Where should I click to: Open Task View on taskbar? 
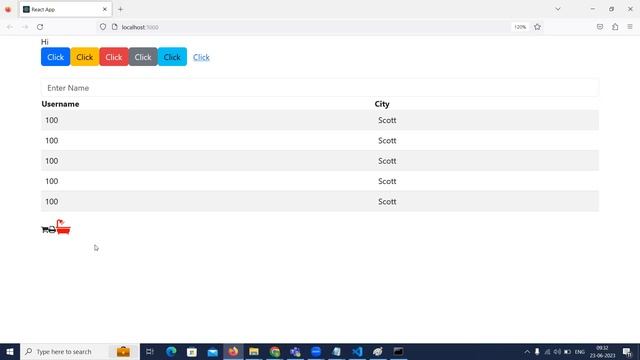click(150, 351)
